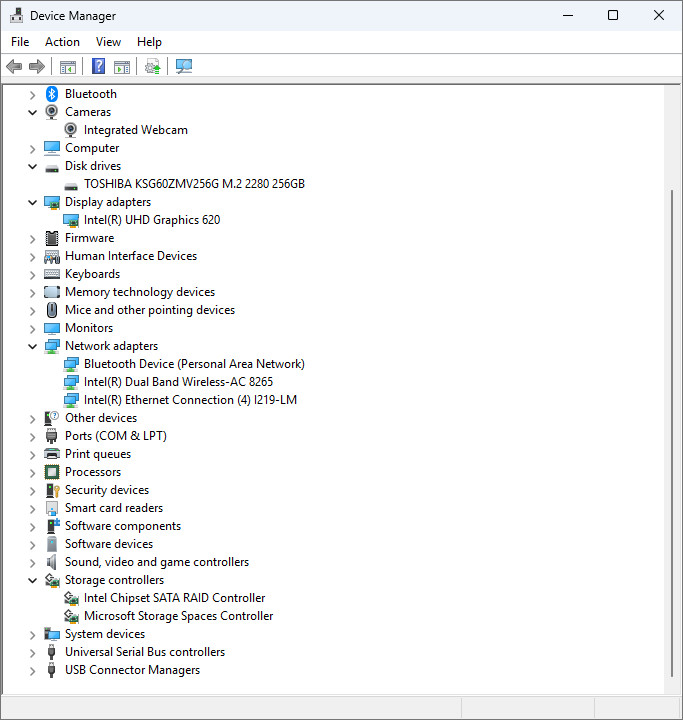Click the Processors chip icon
Viewport: 683px width, 720px height.
click(x=52, y=472)
